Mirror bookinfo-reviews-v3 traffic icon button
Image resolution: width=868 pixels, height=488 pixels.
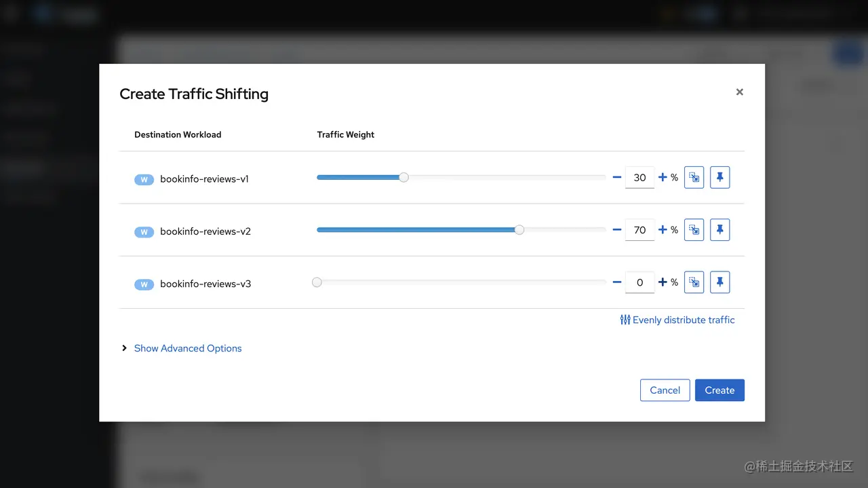point(694,282)
